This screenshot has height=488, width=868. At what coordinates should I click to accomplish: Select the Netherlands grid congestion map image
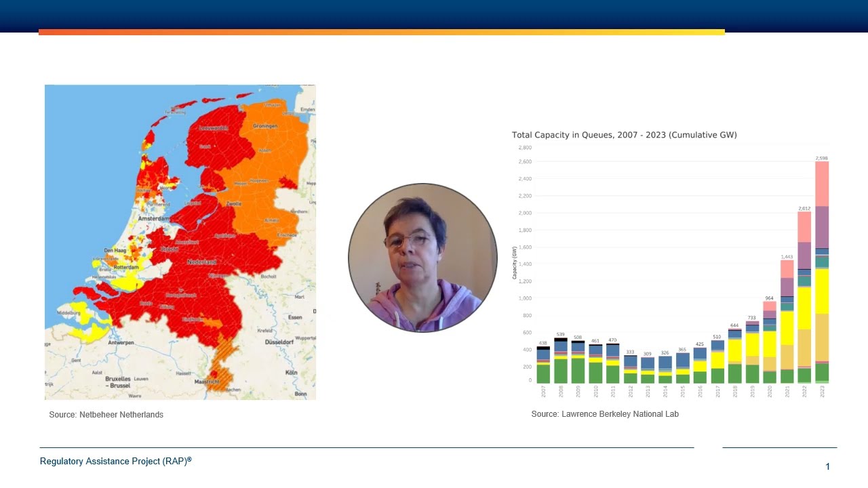tap(180, 242)
